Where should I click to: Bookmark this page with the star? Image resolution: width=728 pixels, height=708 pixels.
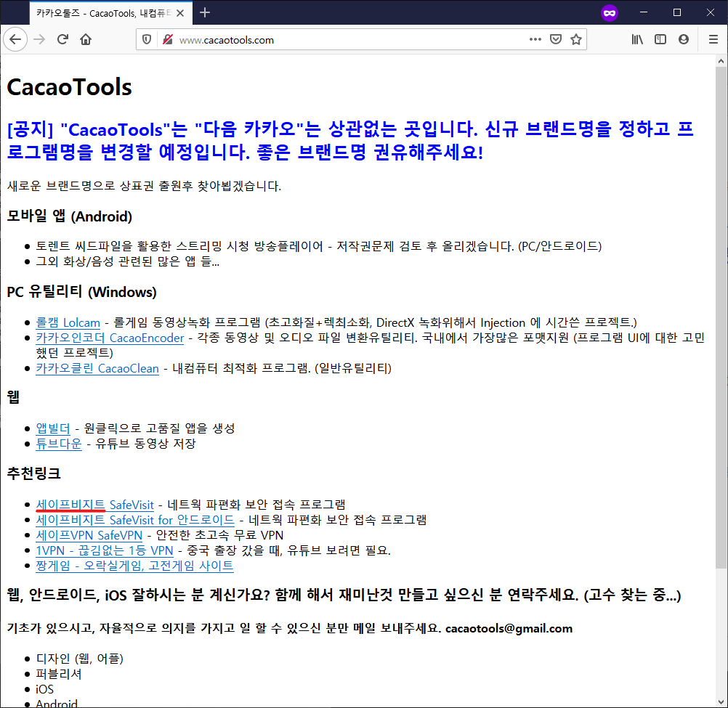coord(576,39)
